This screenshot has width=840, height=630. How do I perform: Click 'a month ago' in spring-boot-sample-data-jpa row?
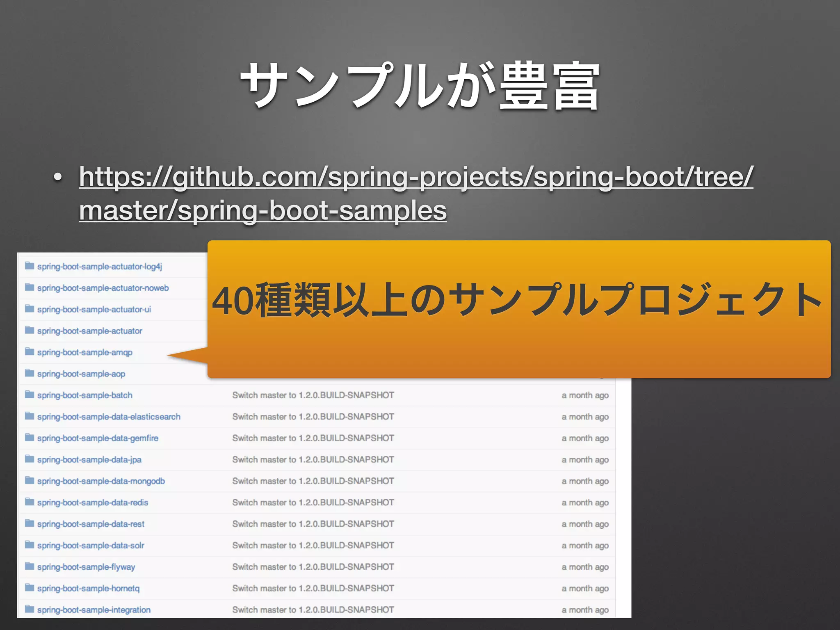point(585,460)
